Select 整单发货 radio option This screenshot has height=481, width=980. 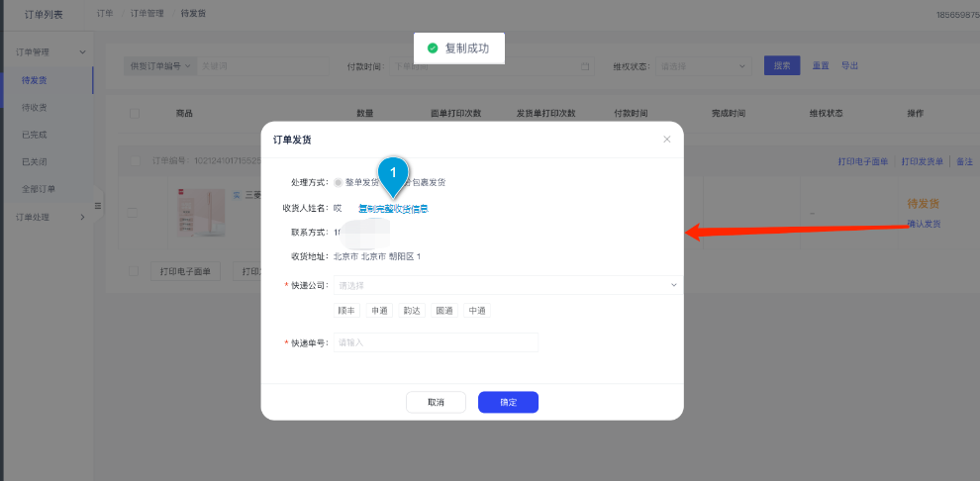coord(339,182)
